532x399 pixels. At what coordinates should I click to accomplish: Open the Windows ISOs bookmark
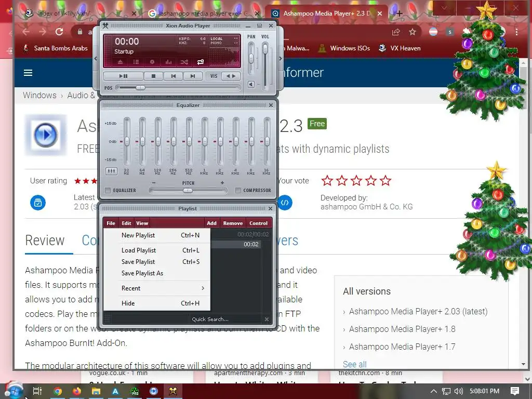[x=344, y=48]
